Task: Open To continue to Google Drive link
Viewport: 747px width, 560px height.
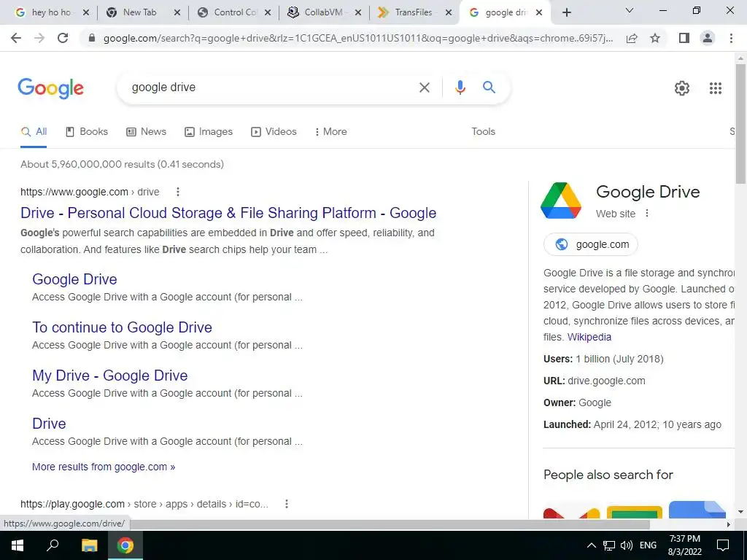Action: pyautogui.click(x=122, y=327)
